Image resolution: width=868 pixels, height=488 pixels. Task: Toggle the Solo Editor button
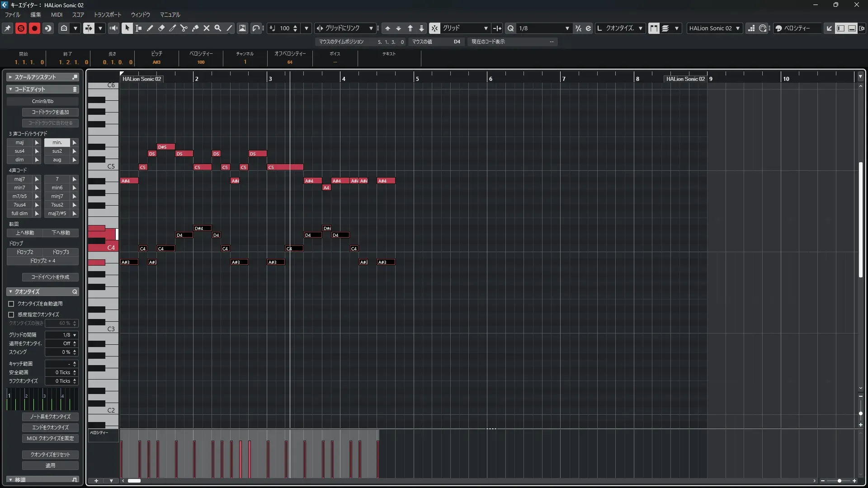pos(21,28)
